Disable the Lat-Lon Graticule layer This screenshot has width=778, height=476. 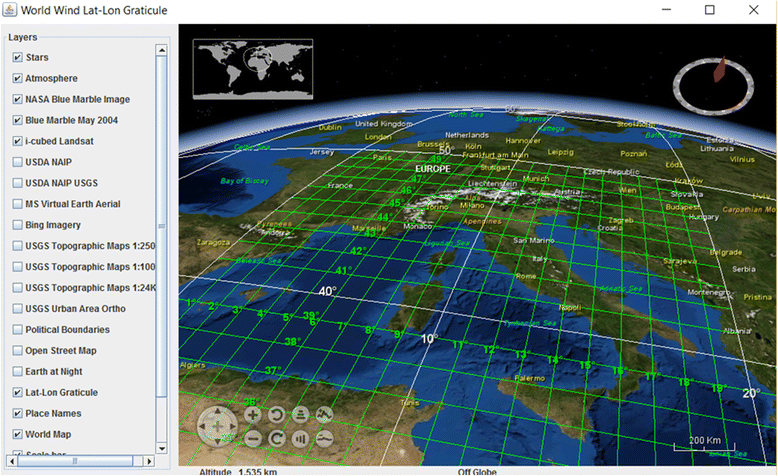click(17, 393)
